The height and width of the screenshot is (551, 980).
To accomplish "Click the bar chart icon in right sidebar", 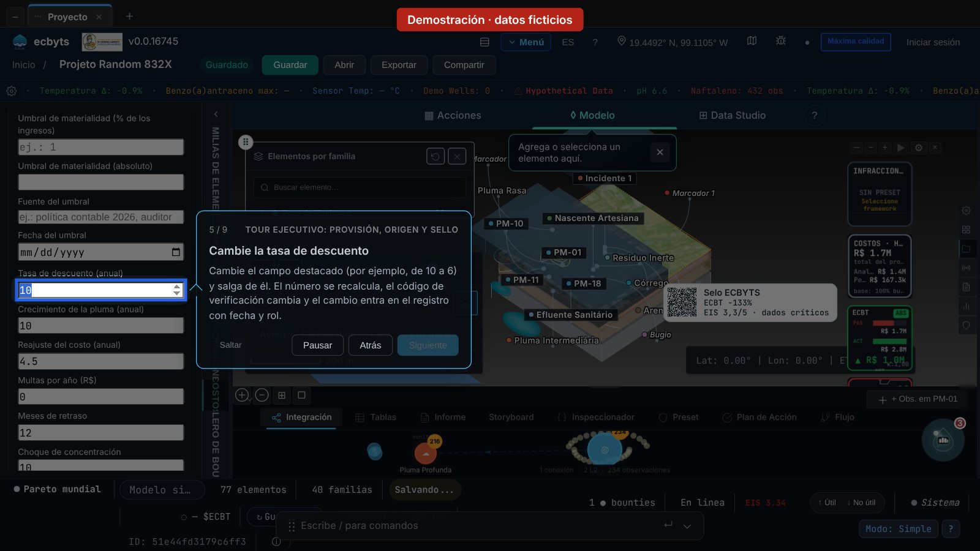I will pyautogui.click(x=966, y=306).
